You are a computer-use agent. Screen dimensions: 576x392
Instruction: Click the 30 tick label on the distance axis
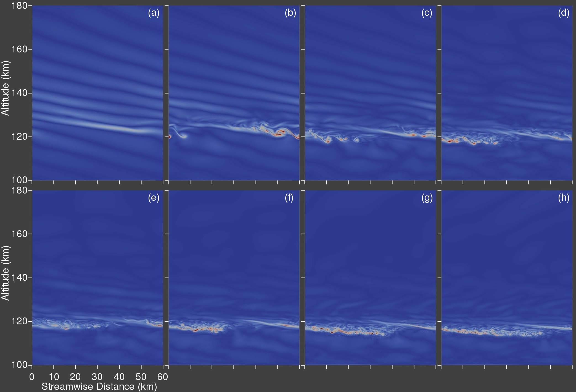click(97, 377)
